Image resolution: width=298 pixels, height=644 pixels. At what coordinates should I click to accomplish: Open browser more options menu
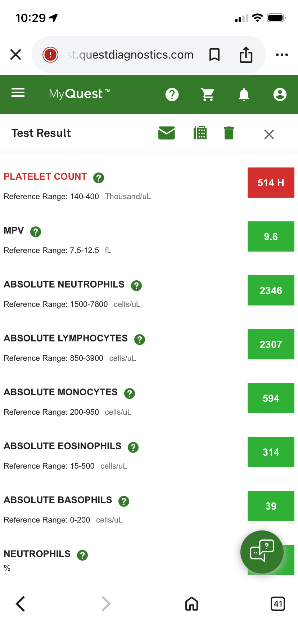click(x=282, y=55)
